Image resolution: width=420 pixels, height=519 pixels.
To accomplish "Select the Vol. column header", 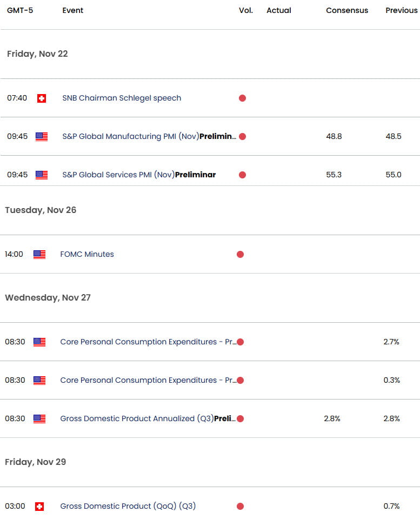I will coord(245,10).
